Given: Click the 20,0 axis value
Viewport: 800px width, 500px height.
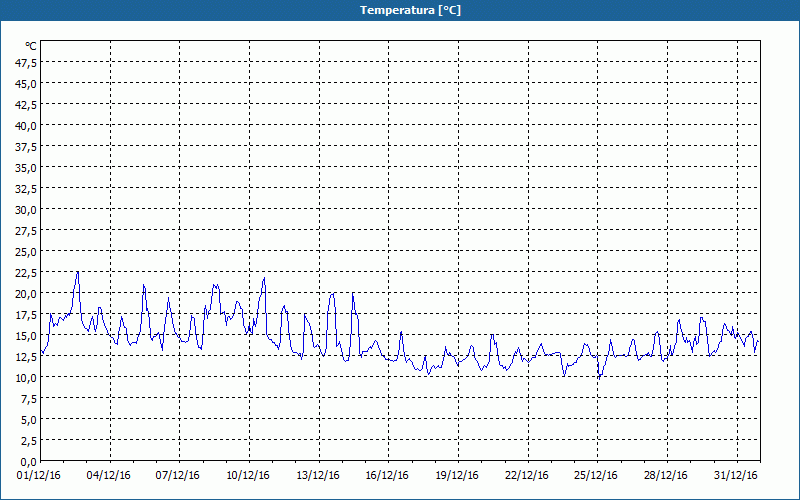Looking at the screenshot, I should click(27, 294).
